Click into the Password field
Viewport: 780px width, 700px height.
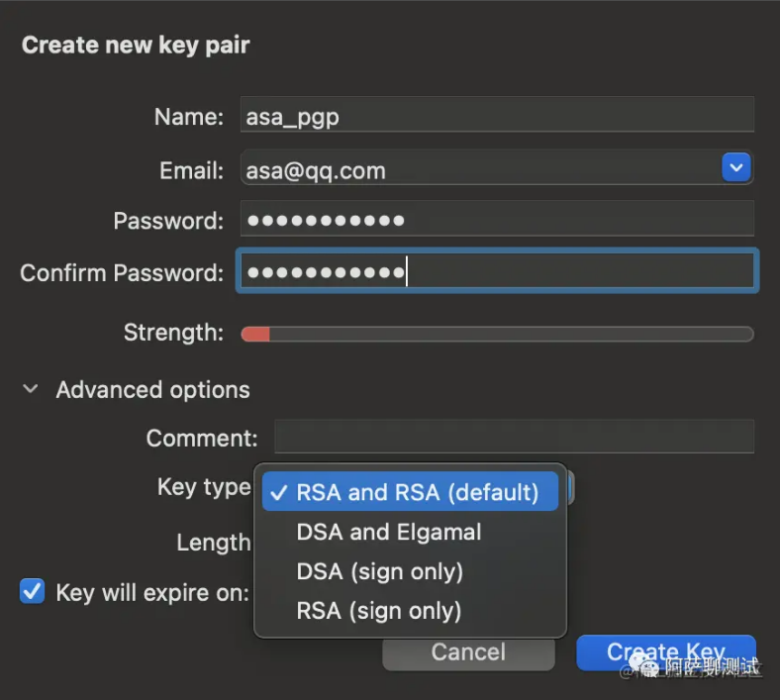tap(497, 220)
